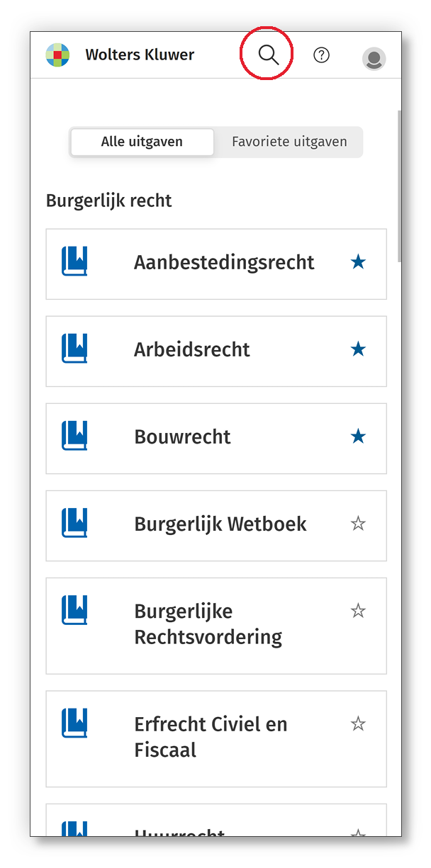431x868 pixels.
Task: Mark Burgerlijk Wetboek as favorite
Action: [359, 524]
